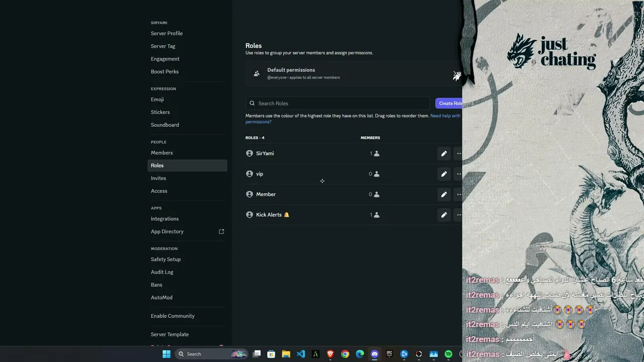Viewport: 644px width, 362px height.
Task: Open Spotify from the taskbar
Action: tap(448, 354)
